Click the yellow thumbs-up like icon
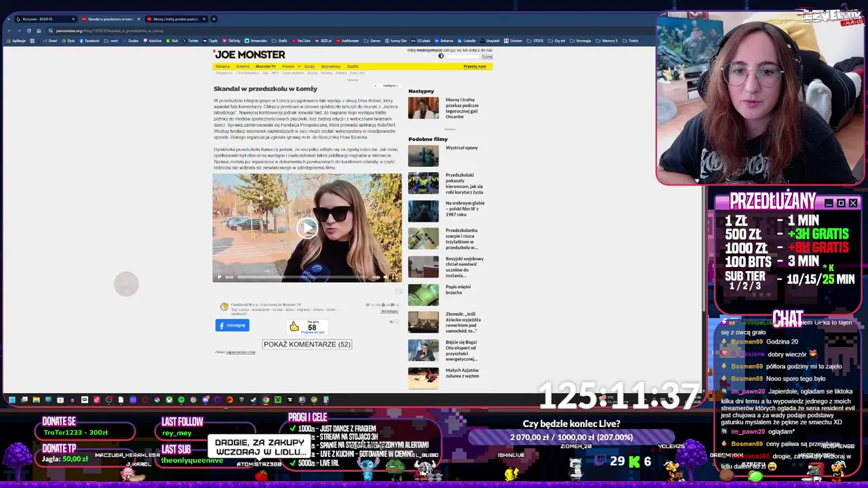868x488 pixels. pyautogui.click(x=294, y=327)
